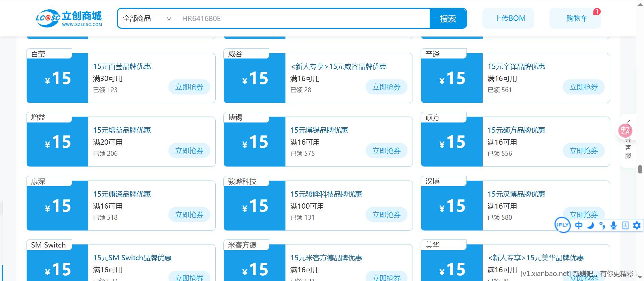Claim the 辛译 coupon with 立即抢券
This screenshot has width=644, height=281.
pos(584,87)
